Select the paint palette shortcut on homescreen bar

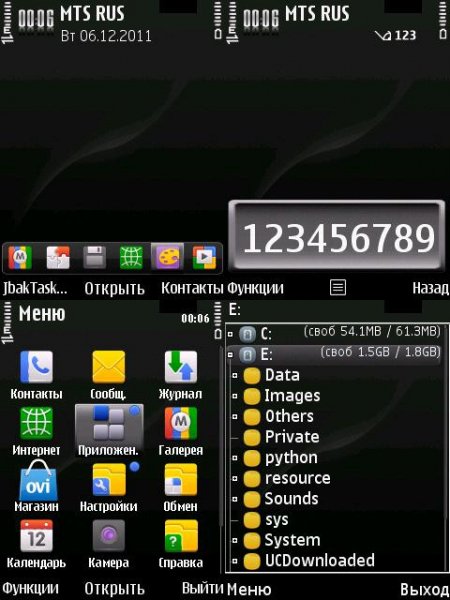[x=167, y=257]
